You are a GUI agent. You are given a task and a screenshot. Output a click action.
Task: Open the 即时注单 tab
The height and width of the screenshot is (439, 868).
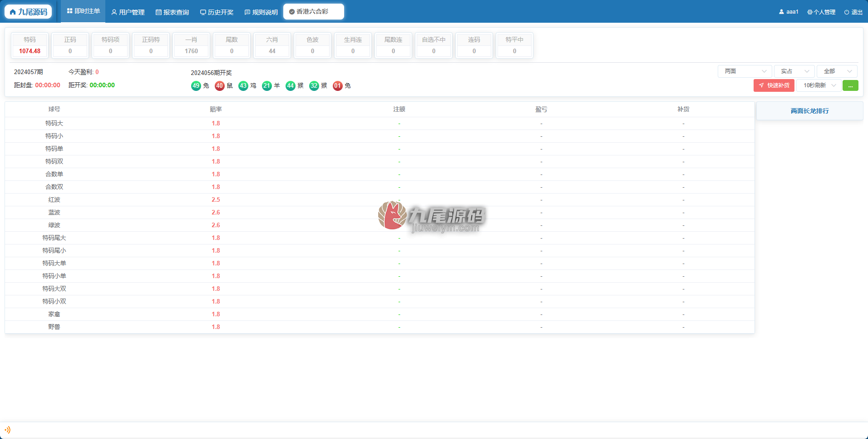tap(84, 11)
